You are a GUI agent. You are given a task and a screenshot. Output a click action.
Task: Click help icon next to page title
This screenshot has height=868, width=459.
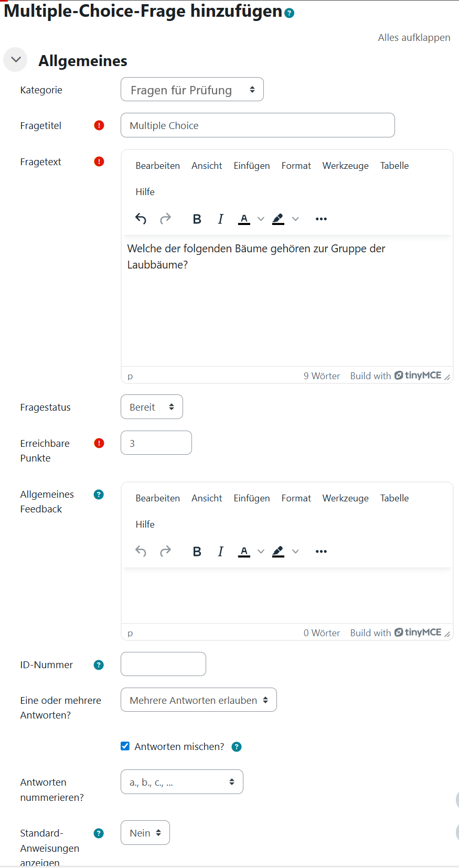tap(290, 13)
